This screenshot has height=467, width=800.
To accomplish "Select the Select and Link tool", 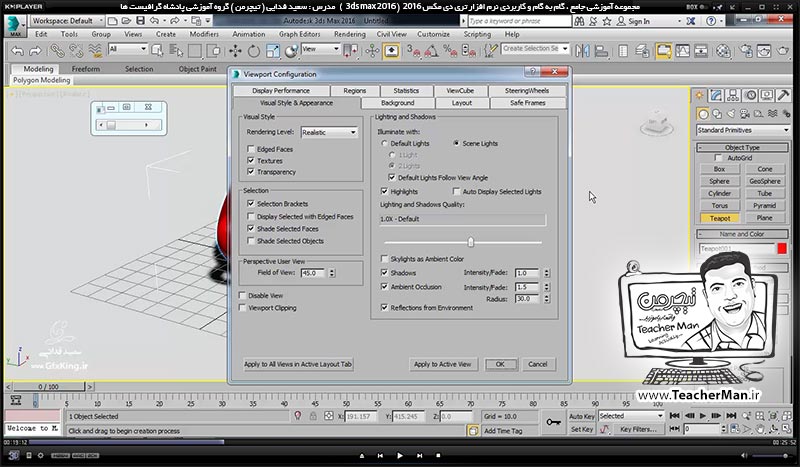I will [57, 51].
